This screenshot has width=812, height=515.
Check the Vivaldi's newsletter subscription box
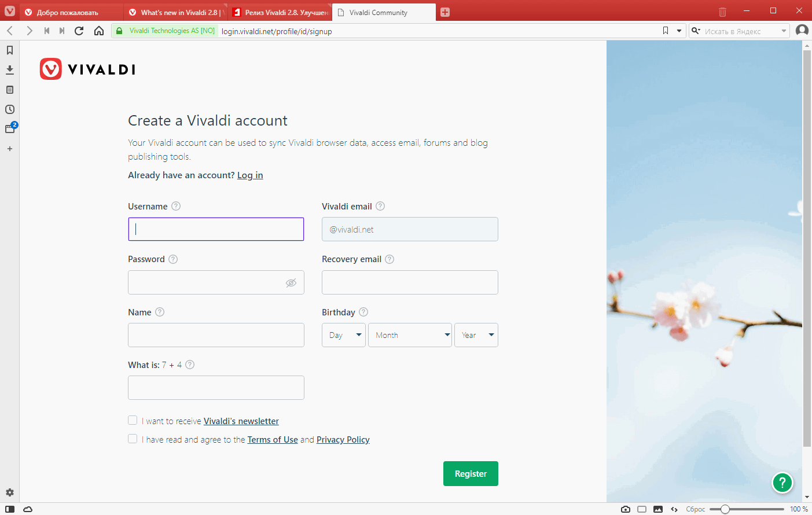pyautogui.click(x=133, y=420)
